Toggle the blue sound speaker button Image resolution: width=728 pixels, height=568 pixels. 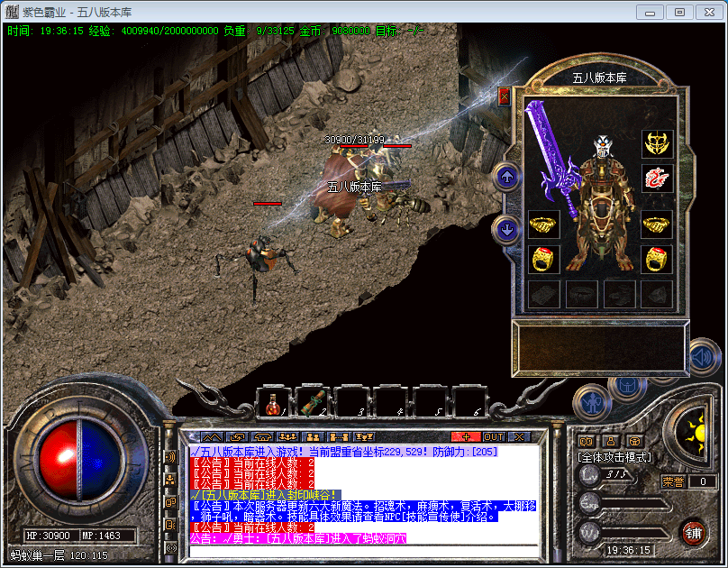pyautogui.click(x=703, y=358)
